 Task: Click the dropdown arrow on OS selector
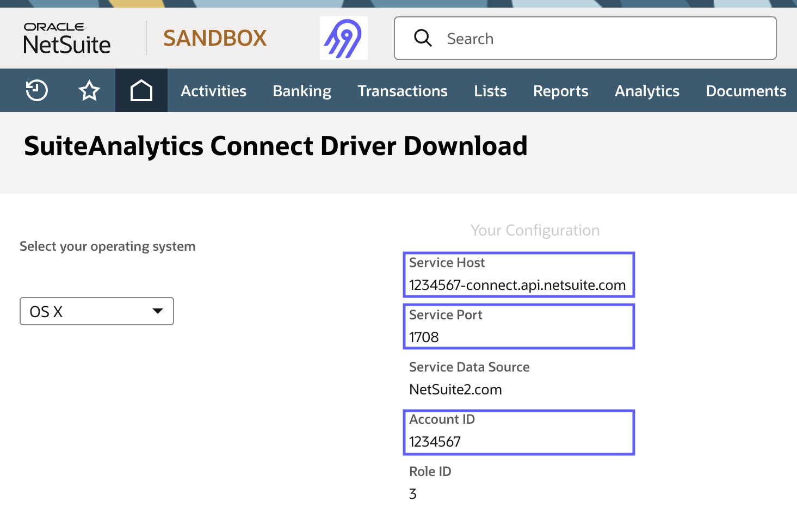point(157,311)
